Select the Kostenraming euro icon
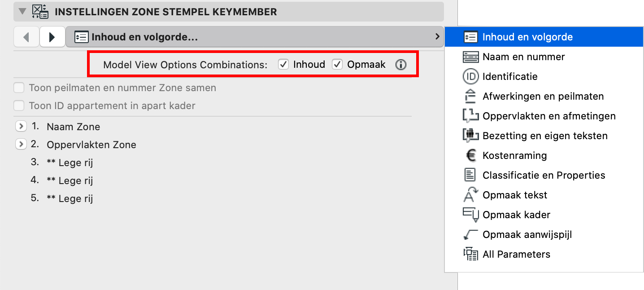The width and height of the screenshot is (644, 290). coord(470,155)
